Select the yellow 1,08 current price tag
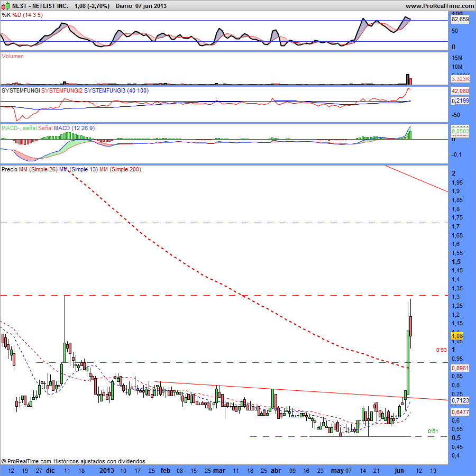The height and width of the screenshot is (476, 476). 457,336
